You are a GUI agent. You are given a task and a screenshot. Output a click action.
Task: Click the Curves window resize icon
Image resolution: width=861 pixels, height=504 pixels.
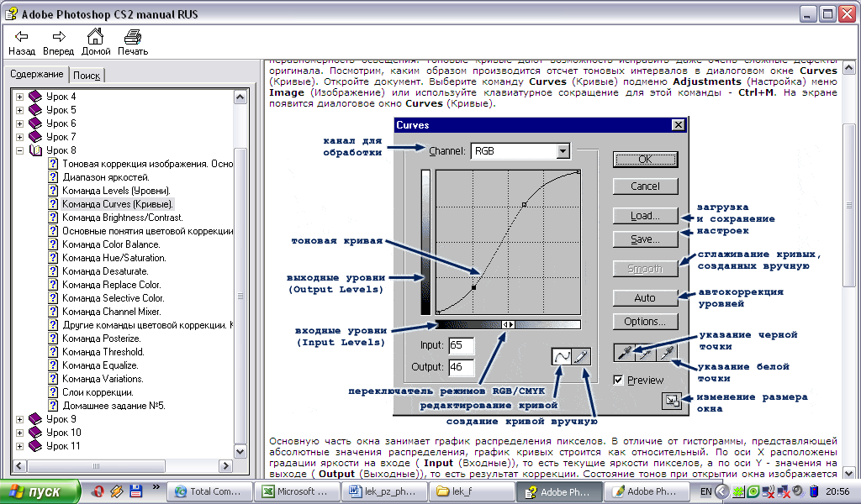(672, 401)
